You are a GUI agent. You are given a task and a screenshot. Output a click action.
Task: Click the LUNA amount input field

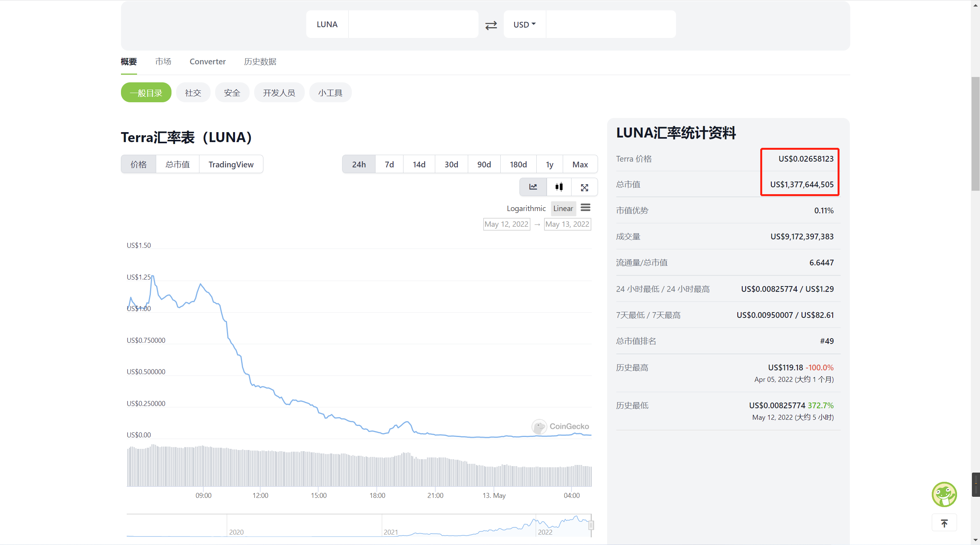[x=413, y=24]
